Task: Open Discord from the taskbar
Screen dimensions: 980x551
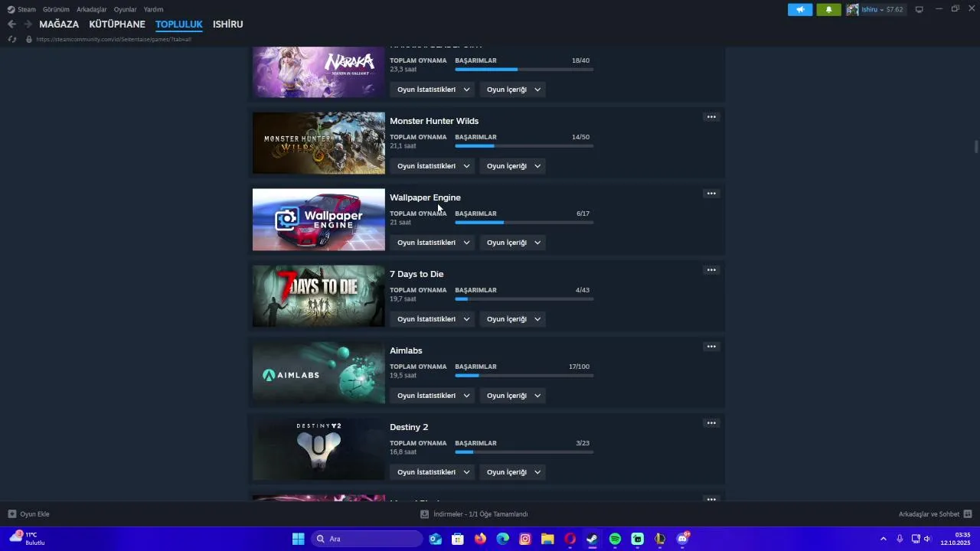Action: point(682,539)
